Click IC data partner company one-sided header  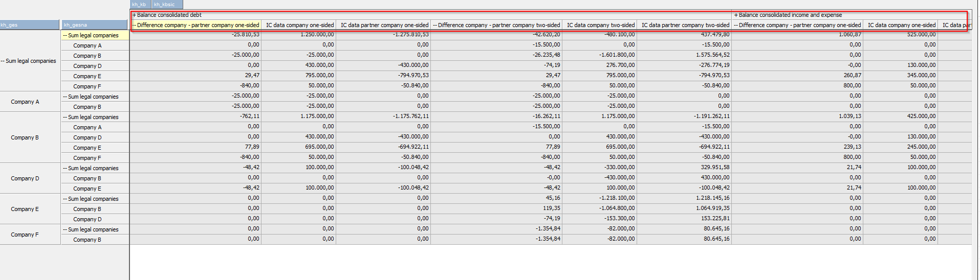tap(384, 25)
